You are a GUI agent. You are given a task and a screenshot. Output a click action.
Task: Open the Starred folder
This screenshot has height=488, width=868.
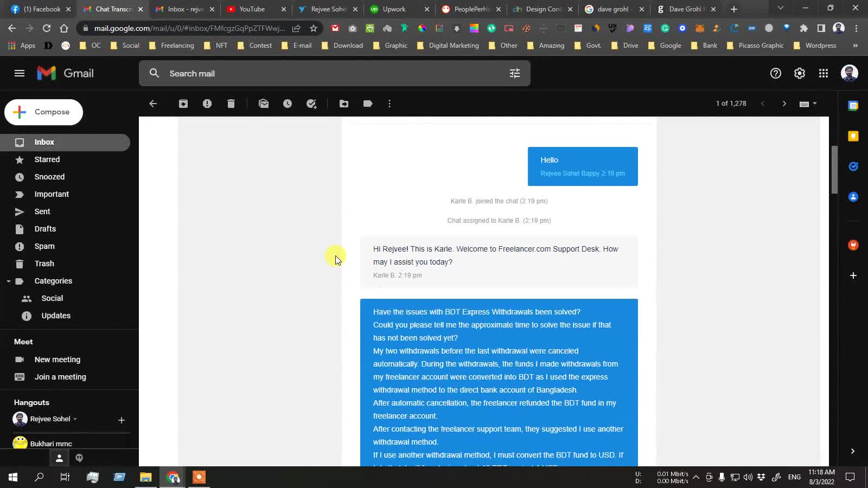point(47,159)
